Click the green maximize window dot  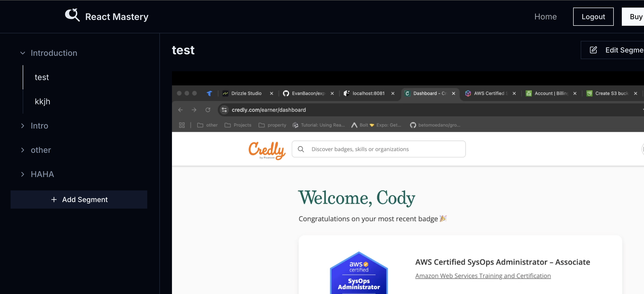tap(194, 93)
